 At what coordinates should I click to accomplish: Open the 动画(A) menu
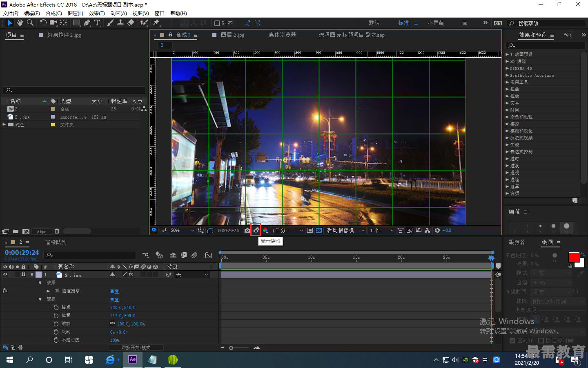coord(119,13)
